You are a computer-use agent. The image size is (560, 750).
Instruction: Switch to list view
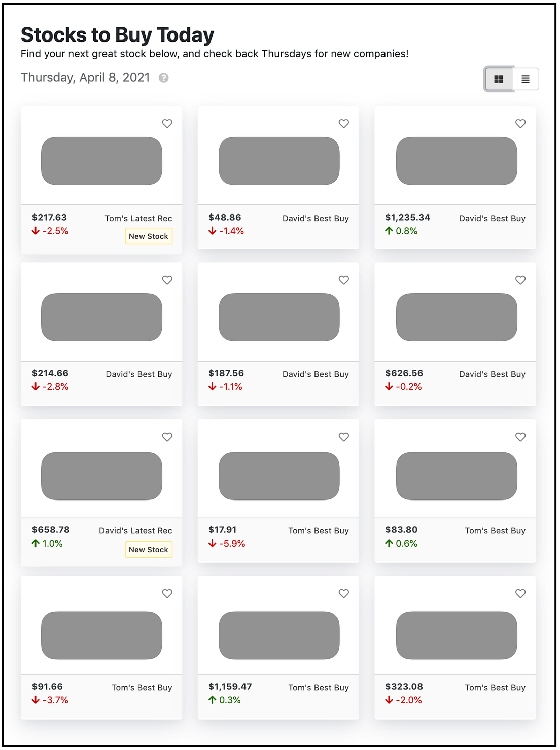point(525,79)
